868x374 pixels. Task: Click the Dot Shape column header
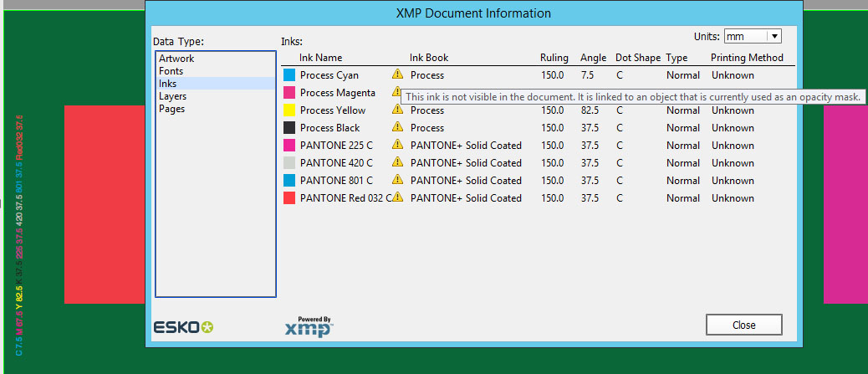pyautogui.click(x=638, y=58)
